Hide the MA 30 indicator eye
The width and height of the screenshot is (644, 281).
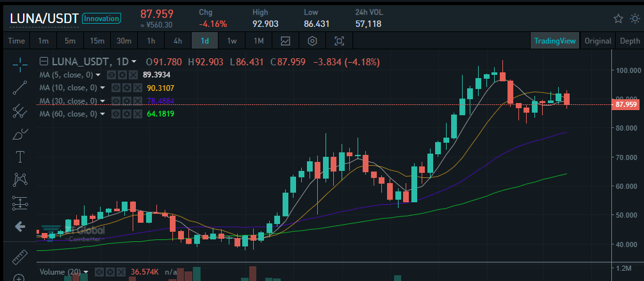click(116, 101)
